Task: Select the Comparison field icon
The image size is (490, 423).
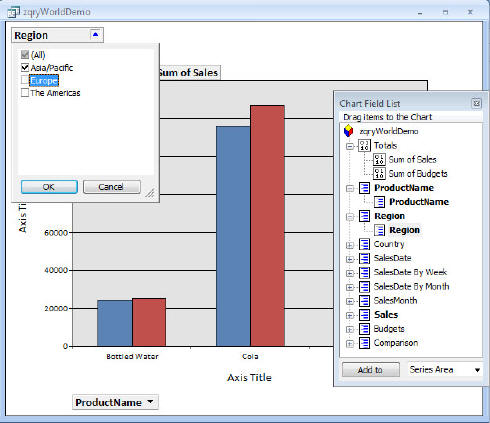Action: tap(364, 343)
